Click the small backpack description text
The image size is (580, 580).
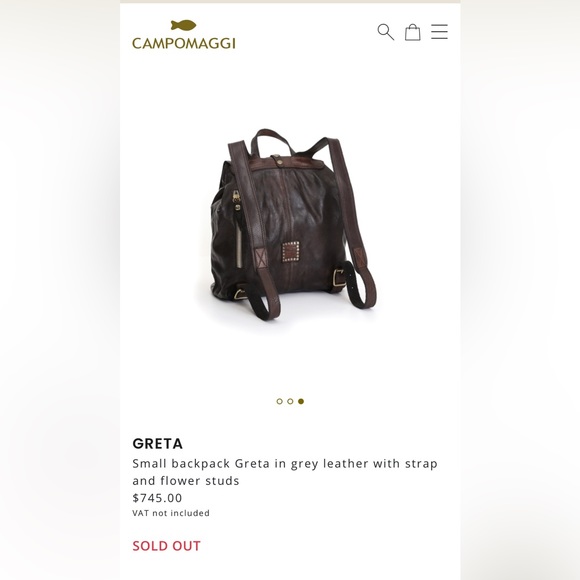[x=285, y=472]
